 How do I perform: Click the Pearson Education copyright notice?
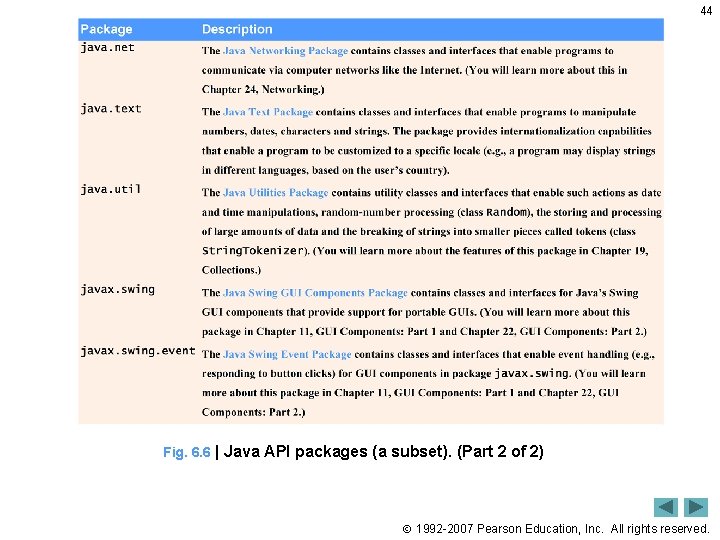tap(556, 529)
